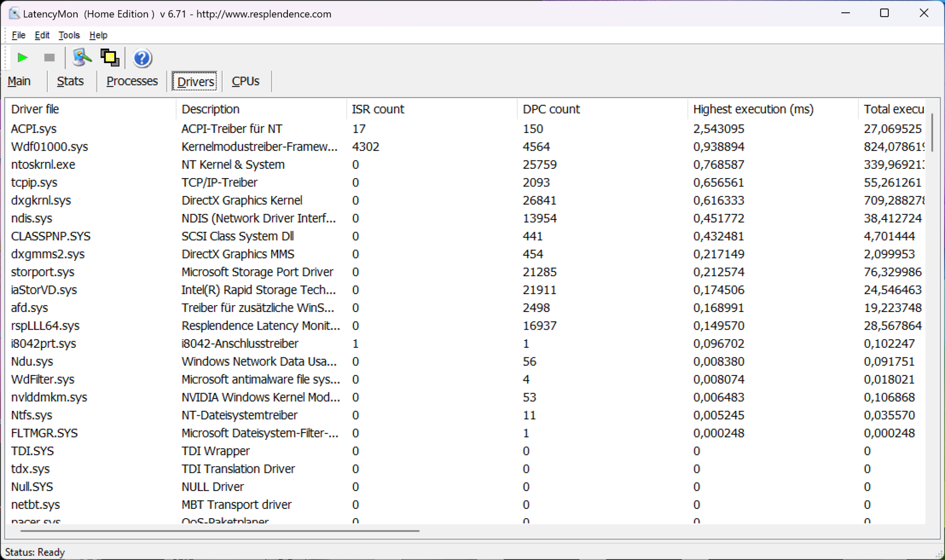Start monitoring with the green play button
Viewport: 945px width, 560px height.
pos(22,58)
